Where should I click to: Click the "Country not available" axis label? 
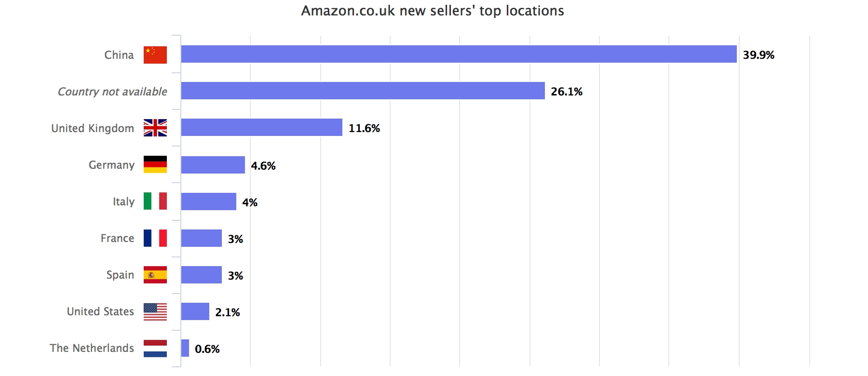point(112,92)
